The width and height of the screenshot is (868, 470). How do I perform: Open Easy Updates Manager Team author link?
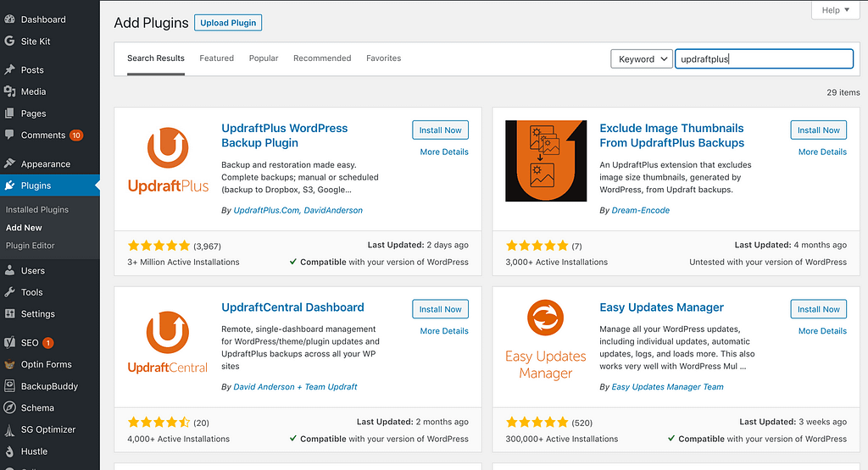click(x=667, y=386)
